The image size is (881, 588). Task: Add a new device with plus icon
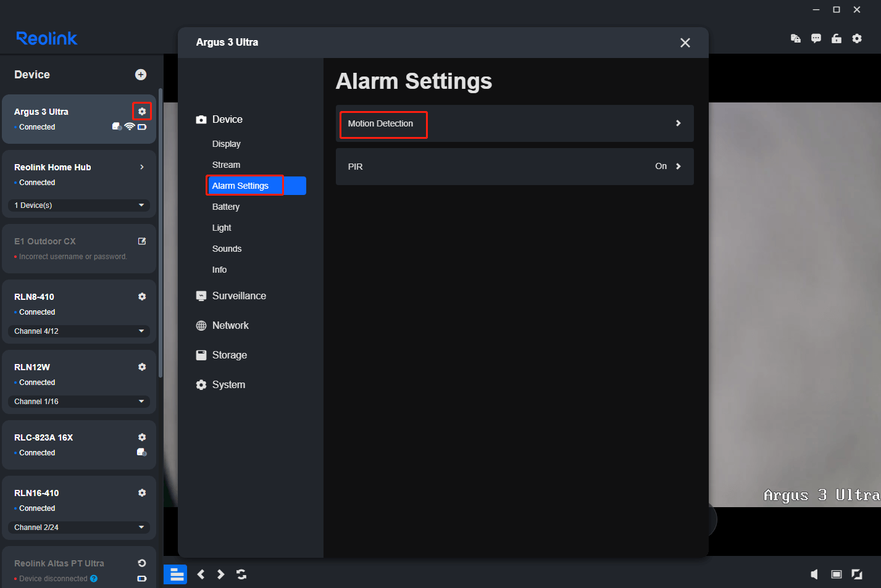pyautogui.click(x=141, y=75)
